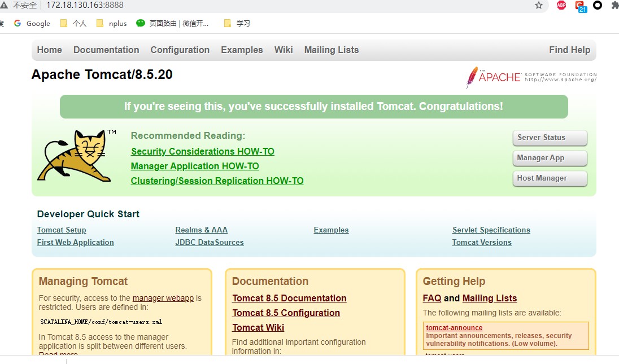Click the address bar URL field
Viewport: 619px width, 364px height.
tap(85, 5)
